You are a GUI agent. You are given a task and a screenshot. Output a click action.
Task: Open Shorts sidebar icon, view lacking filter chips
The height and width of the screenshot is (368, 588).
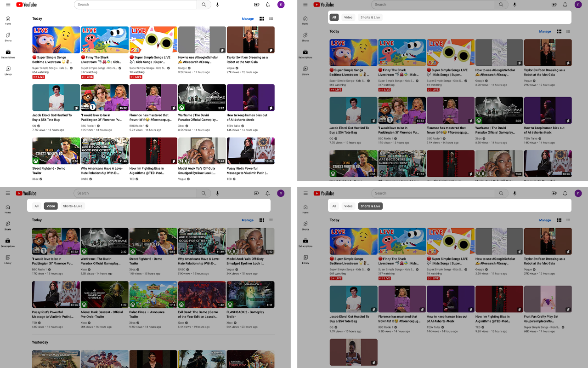8,37
